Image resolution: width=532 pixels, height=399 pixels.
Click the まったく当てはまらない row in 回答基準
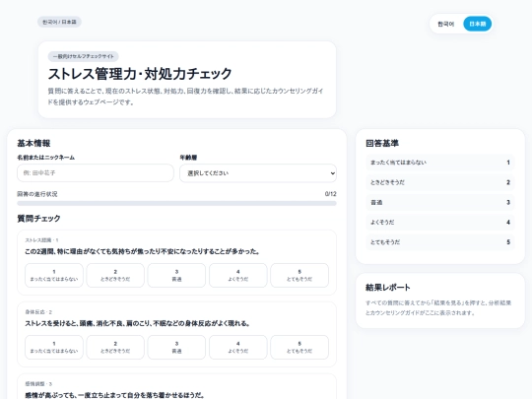pos(440,163)
